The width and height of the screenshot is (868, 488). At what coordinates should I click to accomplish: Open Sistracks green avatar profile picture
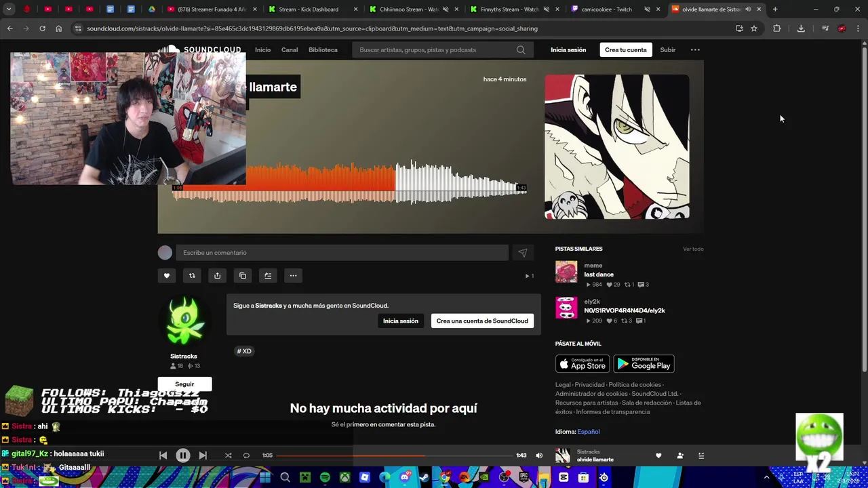tap(184, 321)
